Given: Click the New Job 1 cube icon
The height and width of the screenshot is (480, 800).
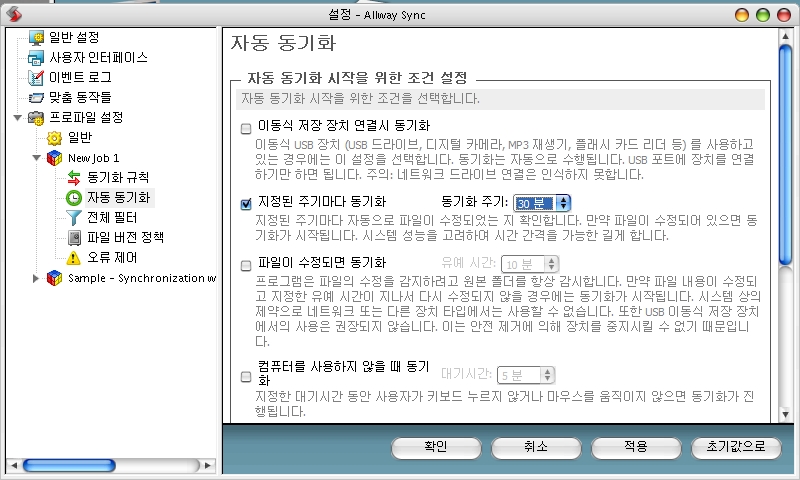Looking at the screenshot, I should (55, 158).
